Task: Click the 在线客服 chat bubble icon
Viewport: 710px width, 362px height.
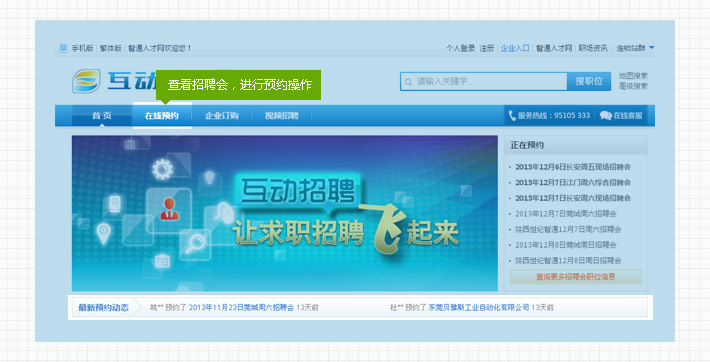Action: tap(605, 116)
